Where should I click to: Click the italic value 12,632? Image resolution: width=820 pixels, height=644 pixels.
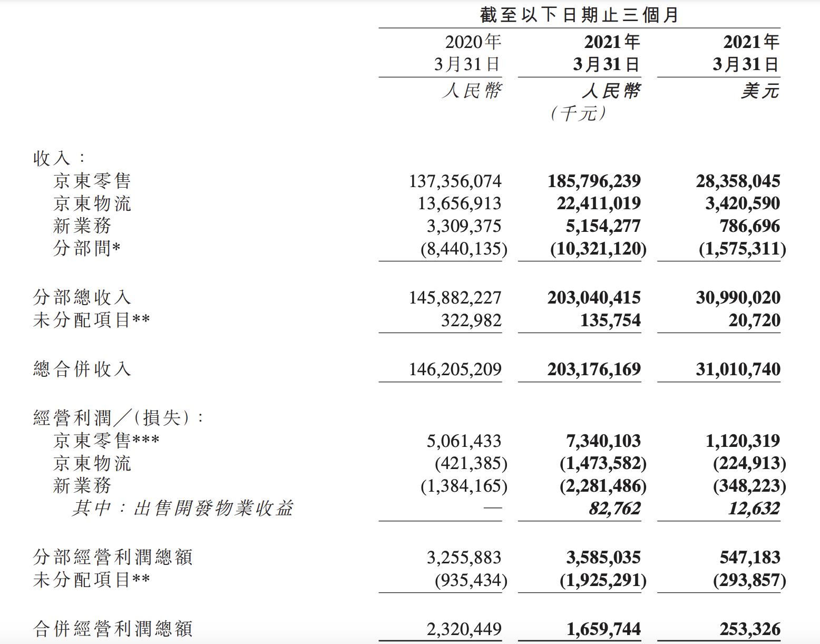[x=754, y=509]
